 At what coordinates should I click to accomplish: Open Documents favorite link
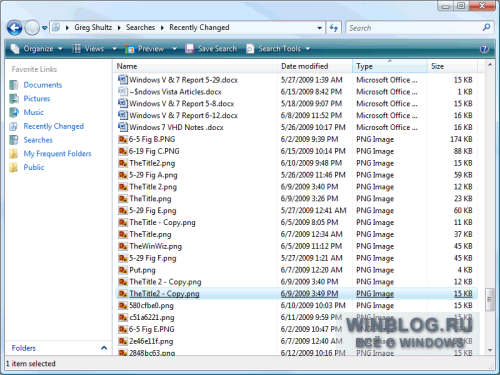pyautogui.click(x=43, y=85)
